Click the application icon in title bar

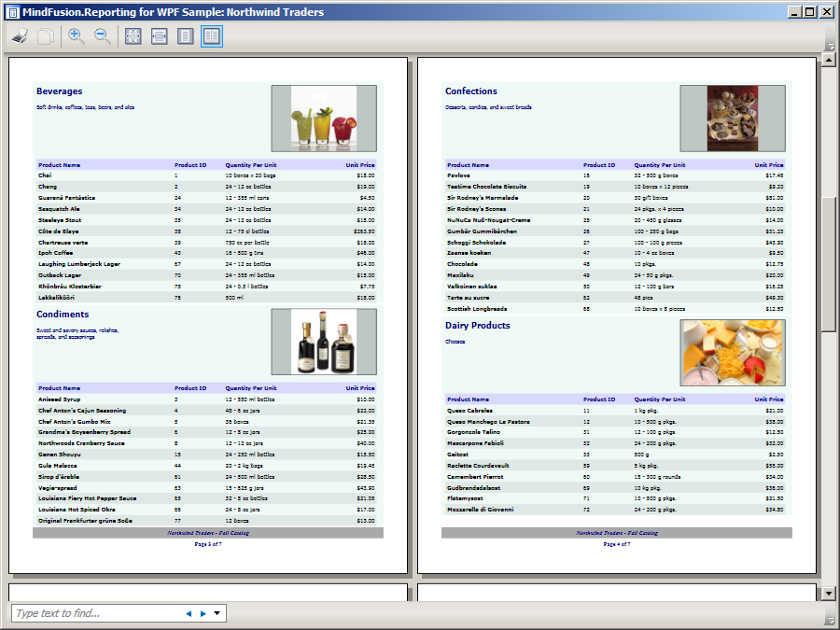click(x=11, y=12)
